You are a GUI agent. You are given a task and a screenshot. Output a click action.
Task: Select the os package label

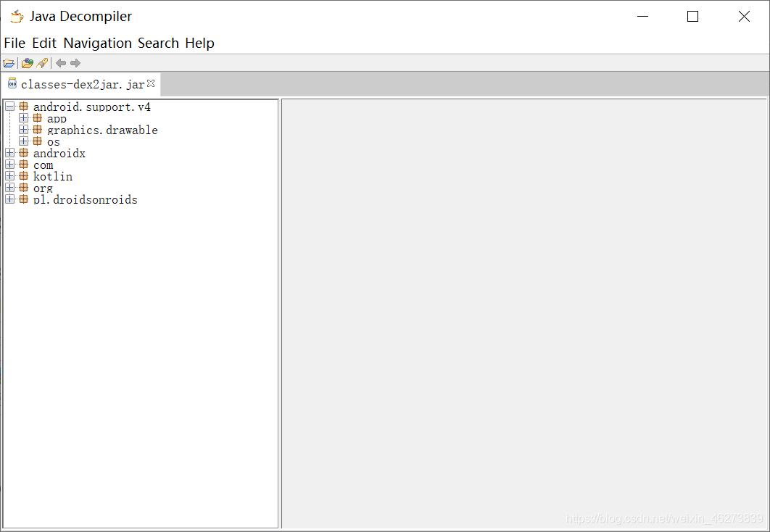(x=53, y=142)
